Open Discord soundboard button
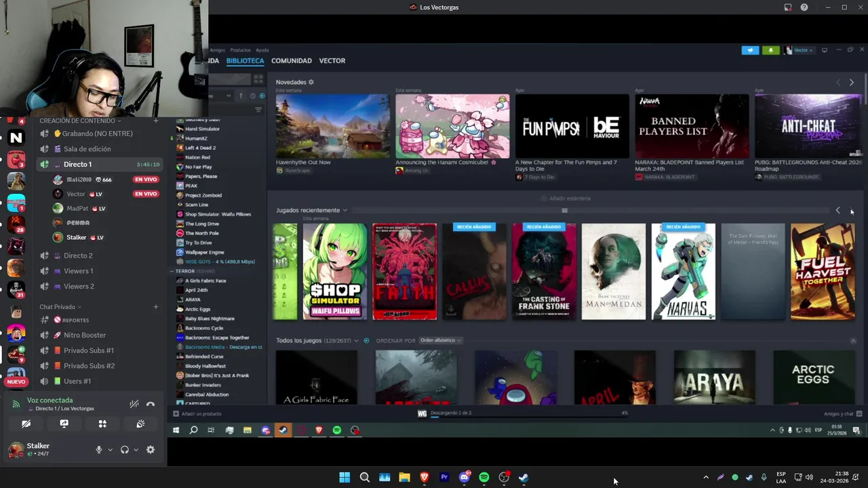Viewport: 868px width, 488px height. click(140, 424)
